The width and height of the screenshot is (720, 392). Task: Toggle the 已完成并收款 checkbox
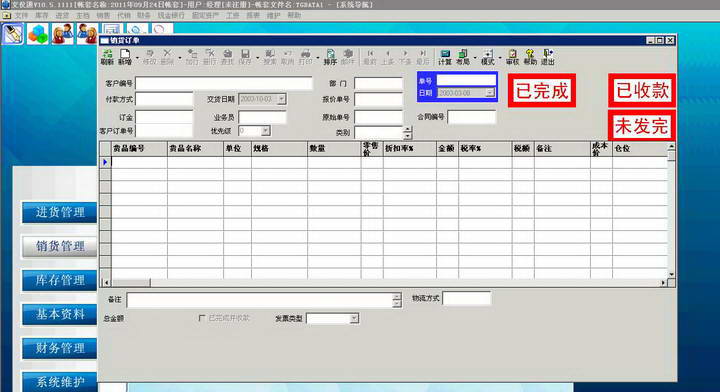(202, 318)
